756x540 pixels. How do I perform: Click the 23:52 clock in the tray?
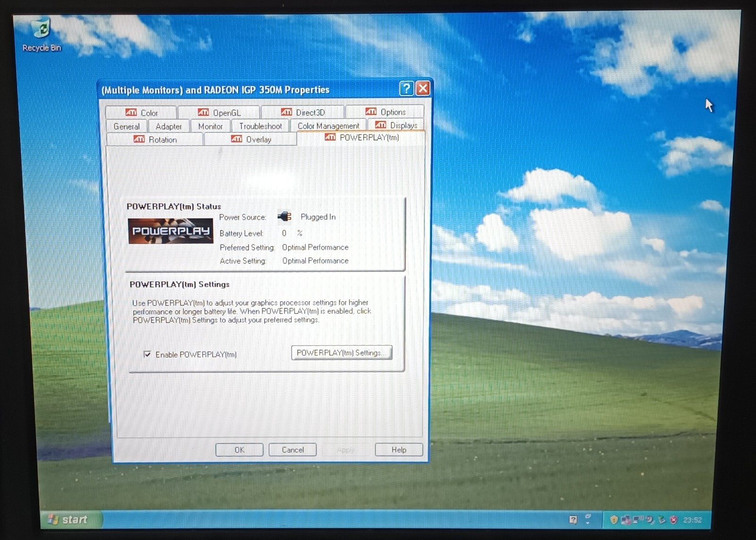tap(692, 520)
